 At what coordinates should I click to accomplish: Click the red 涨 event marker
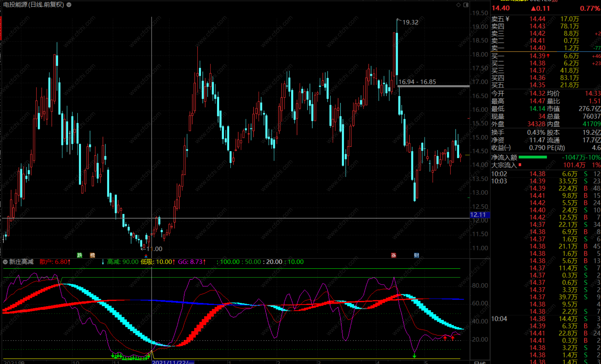[x=394, y=255]
